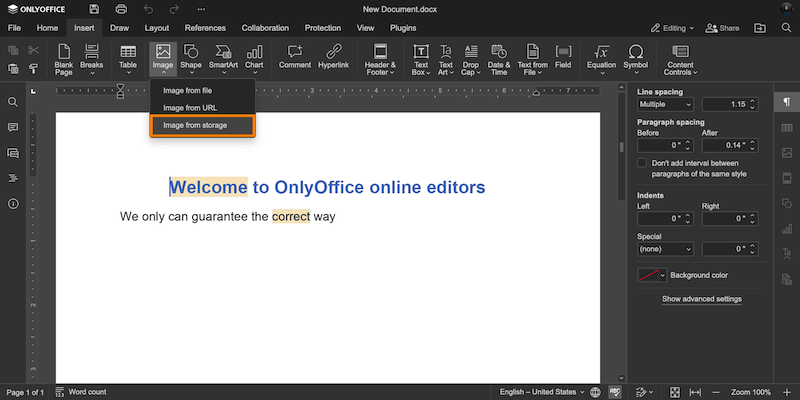Viewport: 800px width, 400px height.
Task: Insert a SmartArt graphic
Action: point(223,52)
